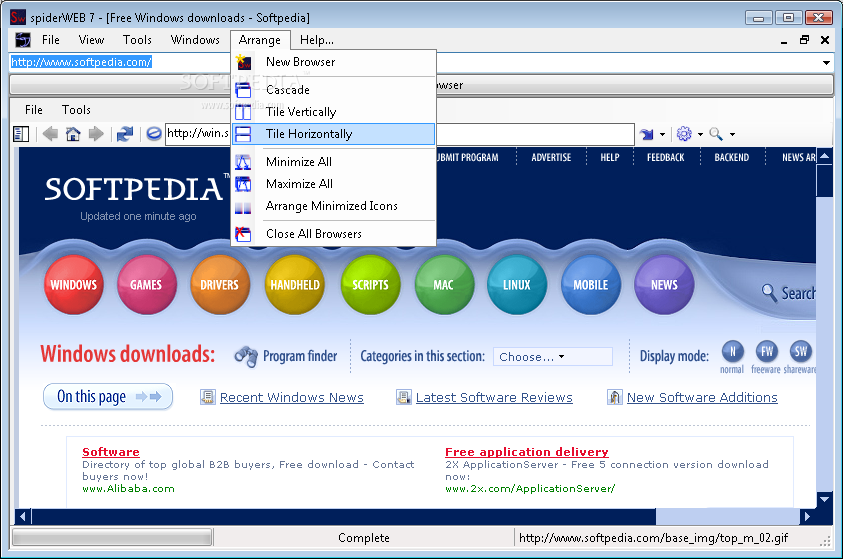The width and height of the screenshot is (843, 559).
Task: Select Maximize All menu entry
Action: click(x=333, y=184)
